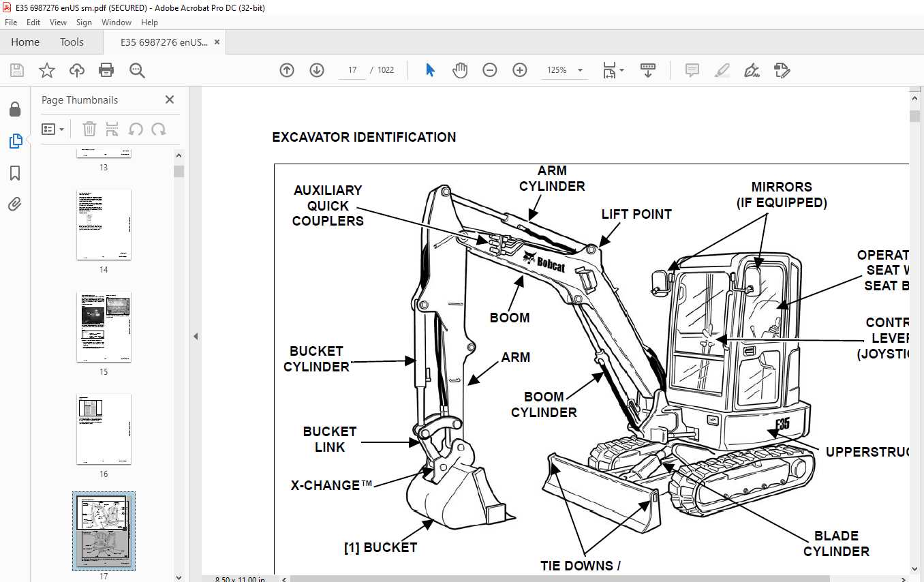Open the sign document pen icon
This screenshot has height=582, width=924.
tap(752, 70)
